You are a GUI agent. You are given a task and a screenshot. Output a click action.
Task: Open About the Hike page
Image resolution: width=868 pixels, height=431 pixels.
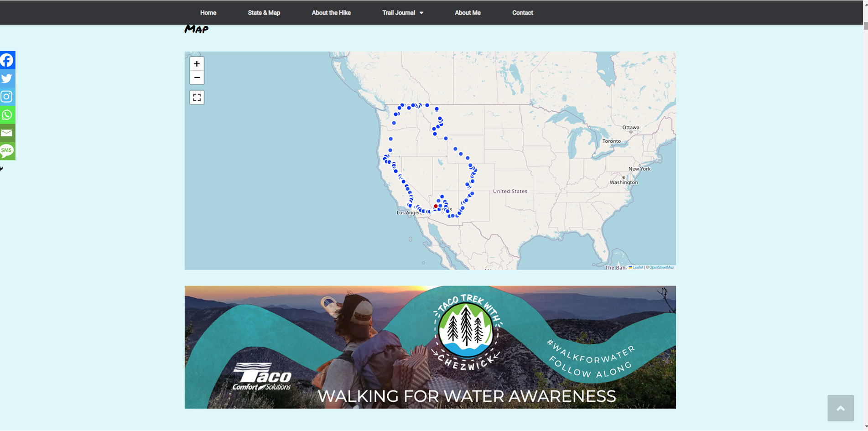[x=331, y=13]
